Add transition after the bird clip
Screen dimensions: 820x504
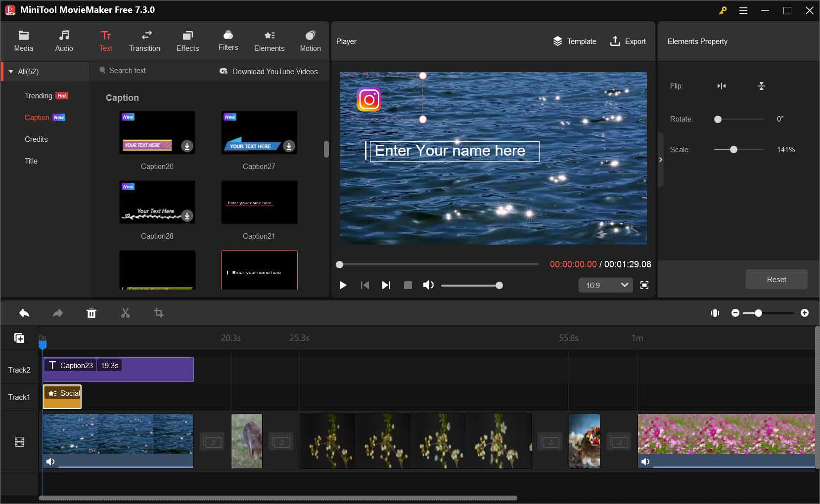click(281, 441)
